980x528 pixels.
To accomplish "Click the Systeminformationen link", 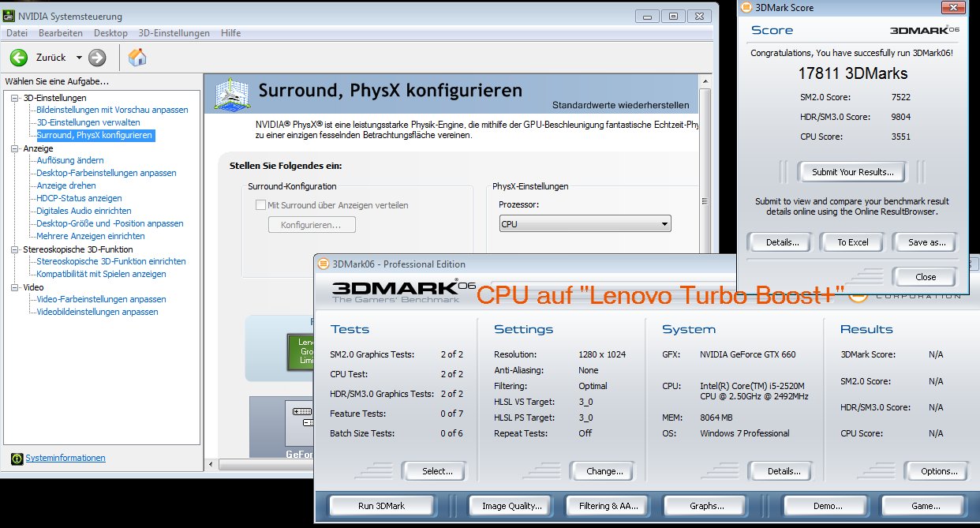I will tap(65, 458).
